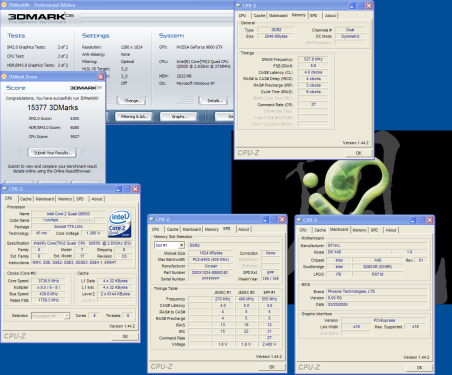Click the '15377 3DMarks' score text
452x375 pixels.
click(x=53, y=107)
